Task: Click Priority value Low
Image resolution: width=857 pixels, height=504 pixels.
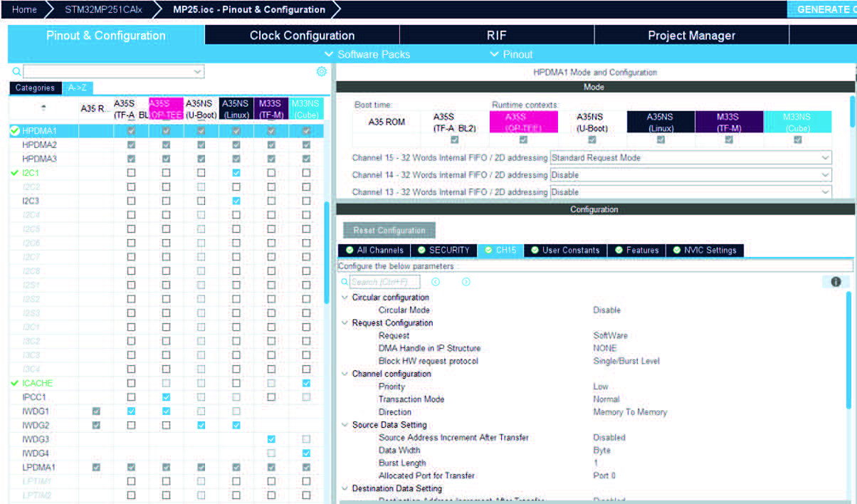Action: [601, 387]
